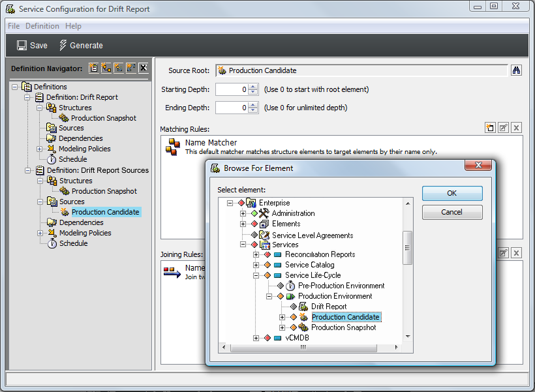Screen dimensions: 535x392
Task: Click the dialog horizontal scrollbar thumb
Action: click(x=303, y=347)
